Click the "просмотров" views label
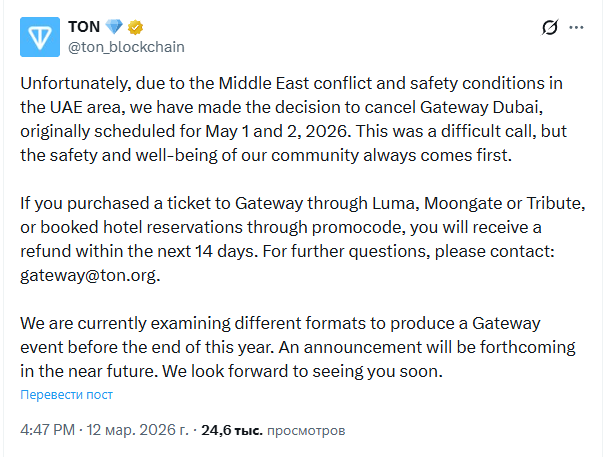This screenshot has width=604, height=457. pyautogui.click(x=306, y=431)
